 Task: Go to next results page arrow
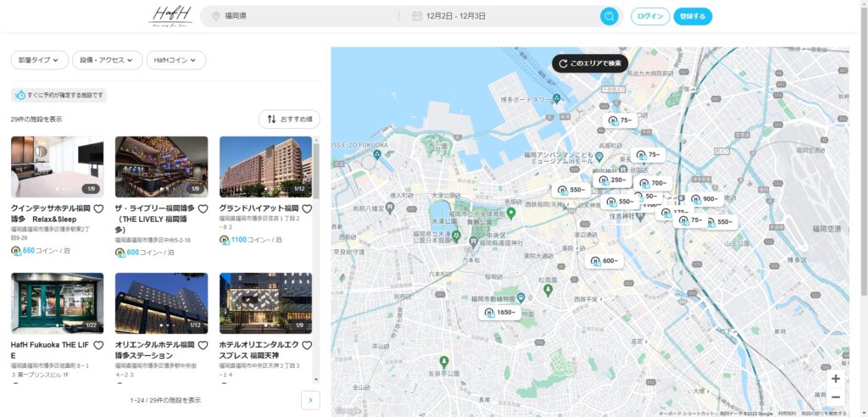[310, 400]
